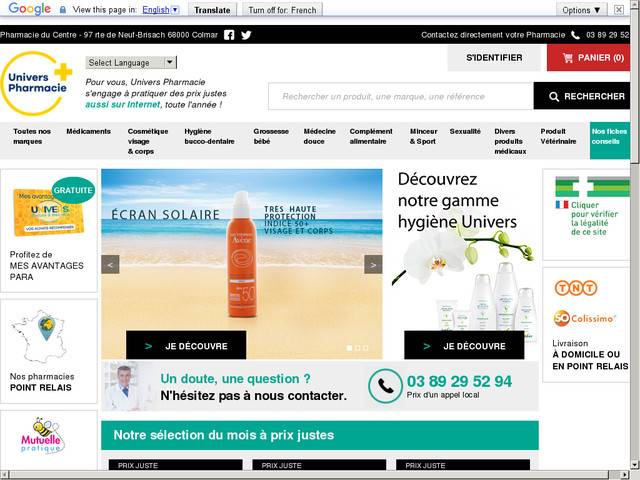Click the horizontal scrollbar right arrow
The height and width of the screenshot is (480, 640).
point(626,475)
